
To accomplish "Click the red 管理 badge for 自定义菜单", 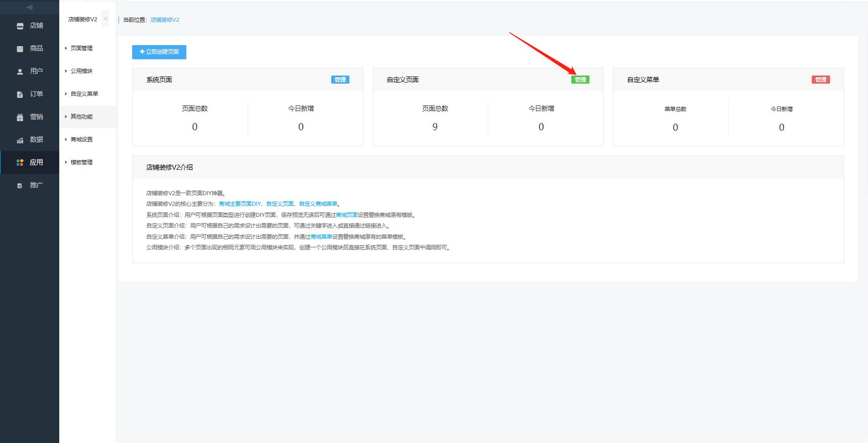I will [821, 80].
